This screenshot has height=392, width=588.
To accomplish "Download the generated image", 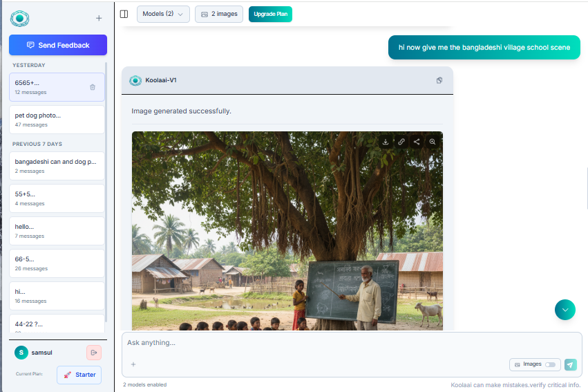I will coord(386,142).
